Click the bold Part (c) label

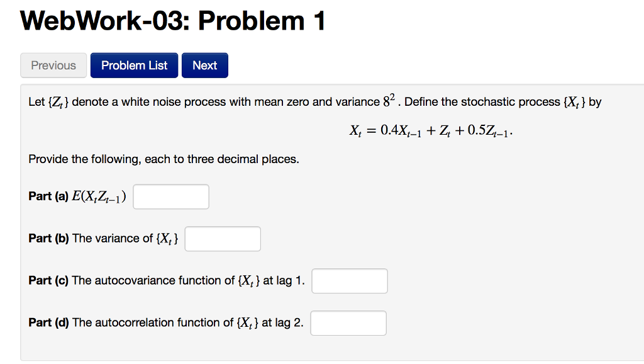[x=48, y=281]
